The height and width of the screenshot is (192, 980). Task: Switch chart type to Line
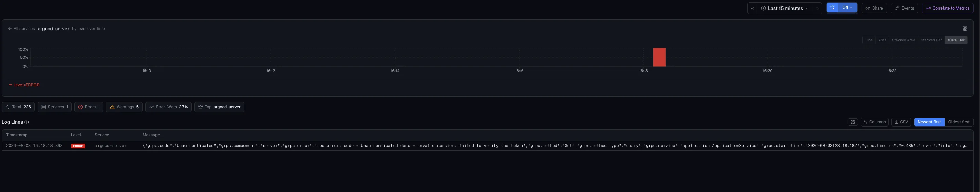pyautogui.click(x=869, y=40)
